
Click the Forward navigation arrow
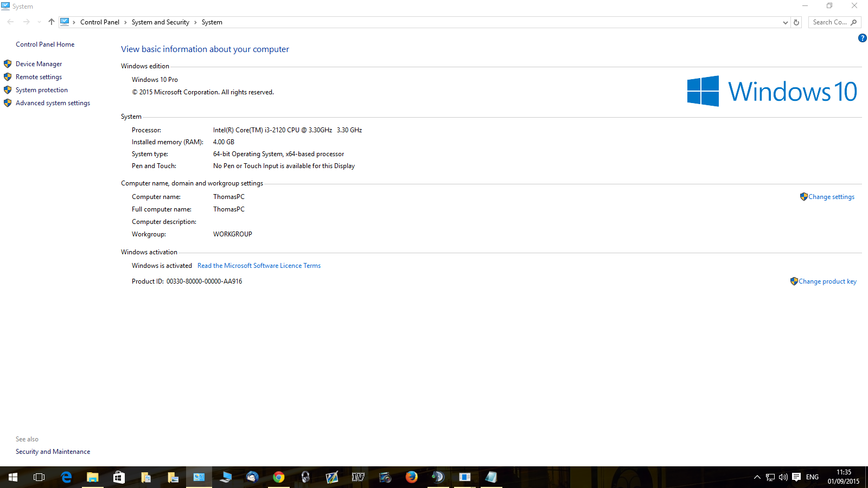click(x=26, y=22)
